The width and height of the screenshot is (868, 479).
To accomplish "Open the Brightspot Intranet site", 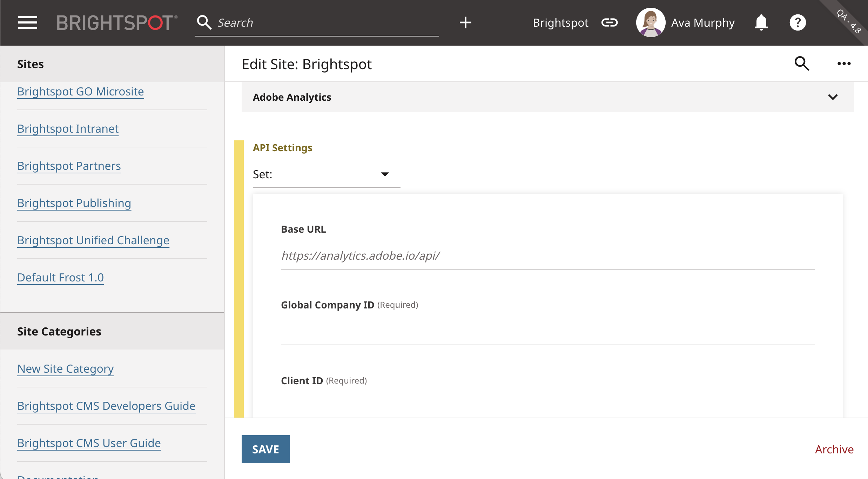I will pos(68,129).
